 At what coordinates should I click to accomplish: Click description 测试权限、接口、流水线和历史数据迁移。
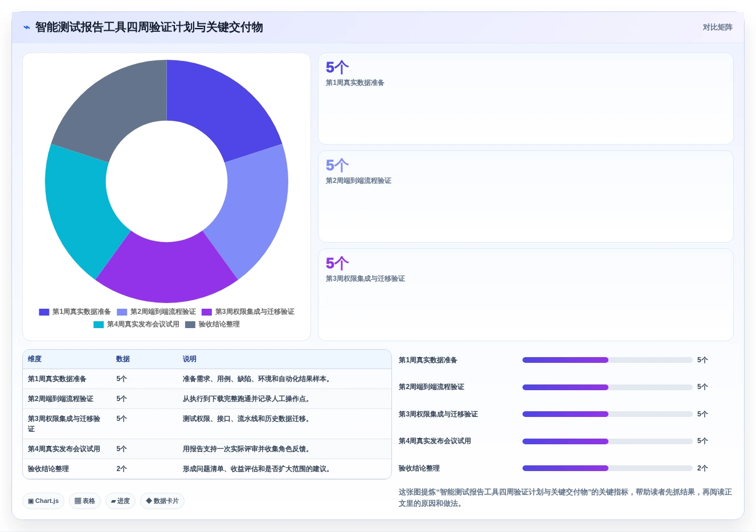[x=247, y=419]
